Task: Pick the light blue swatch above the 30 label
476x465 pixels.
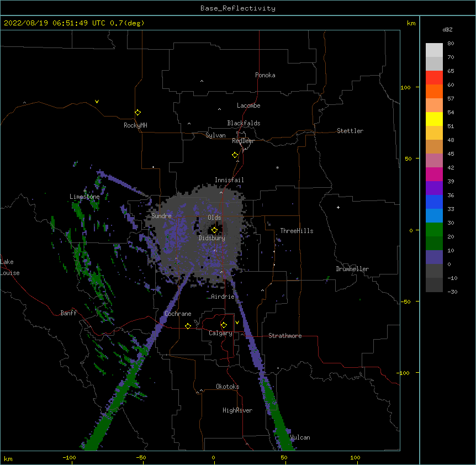Action: (x=434, y=216)
